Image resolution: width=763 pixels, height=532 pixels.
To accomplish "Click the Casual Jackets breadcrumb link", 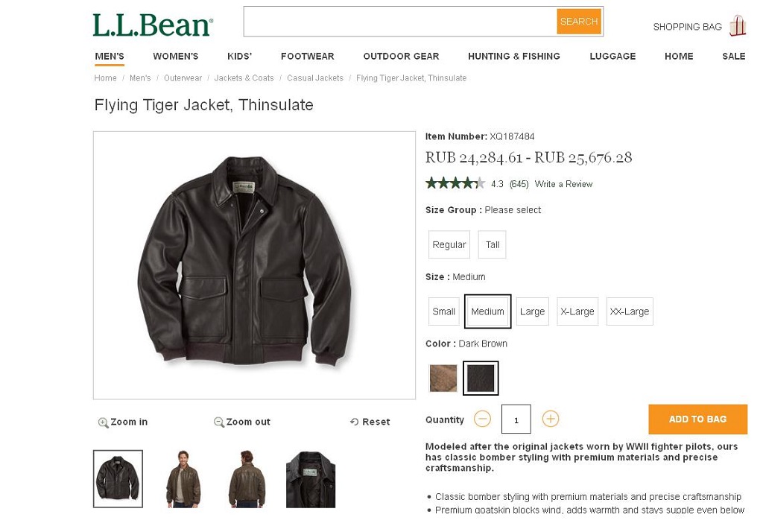I will point(315,78).
